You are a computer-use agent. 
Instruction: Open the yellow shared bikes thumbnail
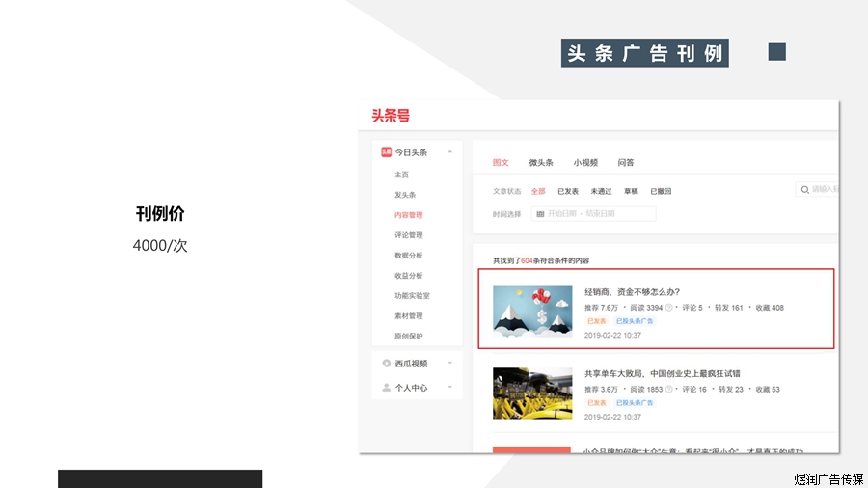click(532, 393)
